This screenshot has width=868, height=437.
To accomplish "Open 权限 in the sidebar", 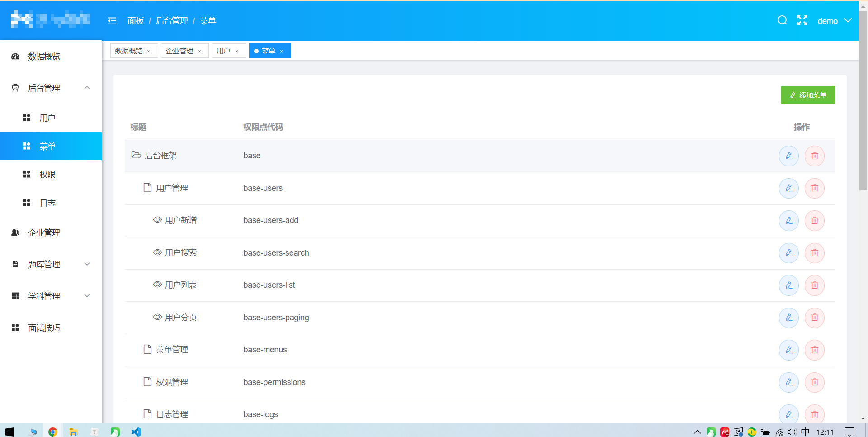I will click(51, 175).
